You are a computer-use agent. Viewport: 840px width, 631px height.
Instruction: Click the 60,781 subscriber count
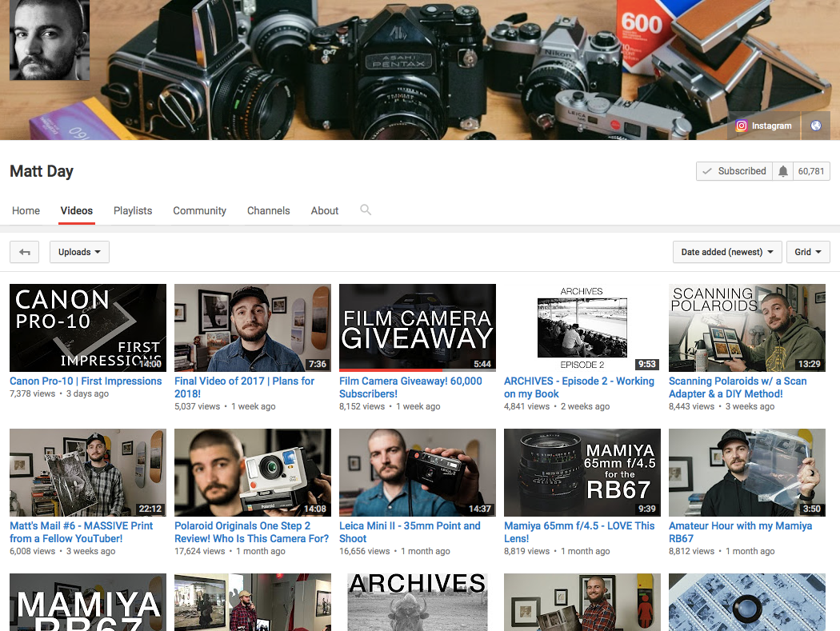[x=811, y=171]
